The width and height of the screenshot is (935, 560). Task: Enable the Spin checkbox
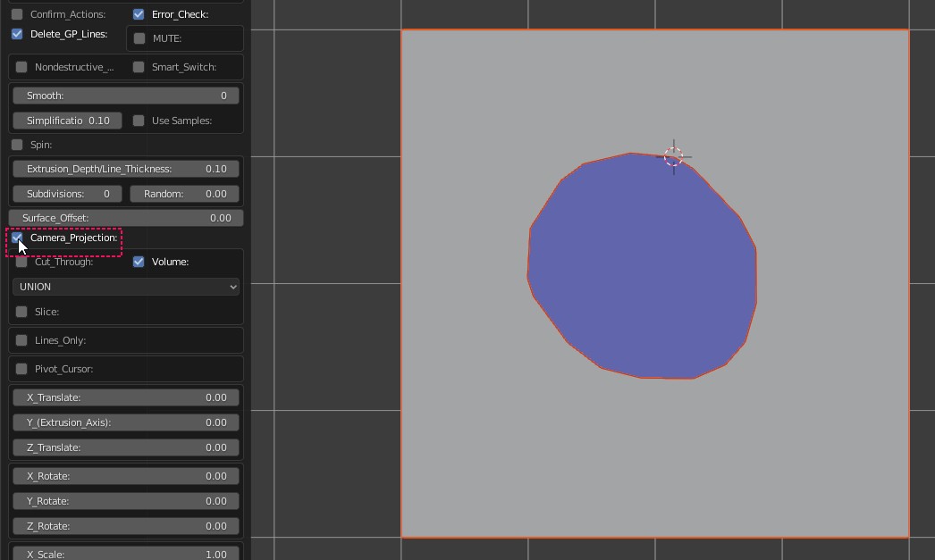pos(17,145)
